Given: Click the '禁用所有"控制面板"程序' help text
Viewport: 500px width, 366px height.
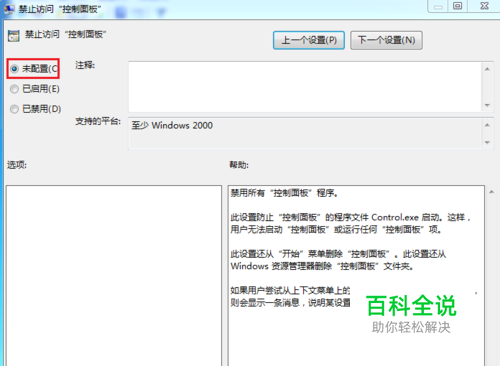Looking at the screenshot, I should (284, 193).
